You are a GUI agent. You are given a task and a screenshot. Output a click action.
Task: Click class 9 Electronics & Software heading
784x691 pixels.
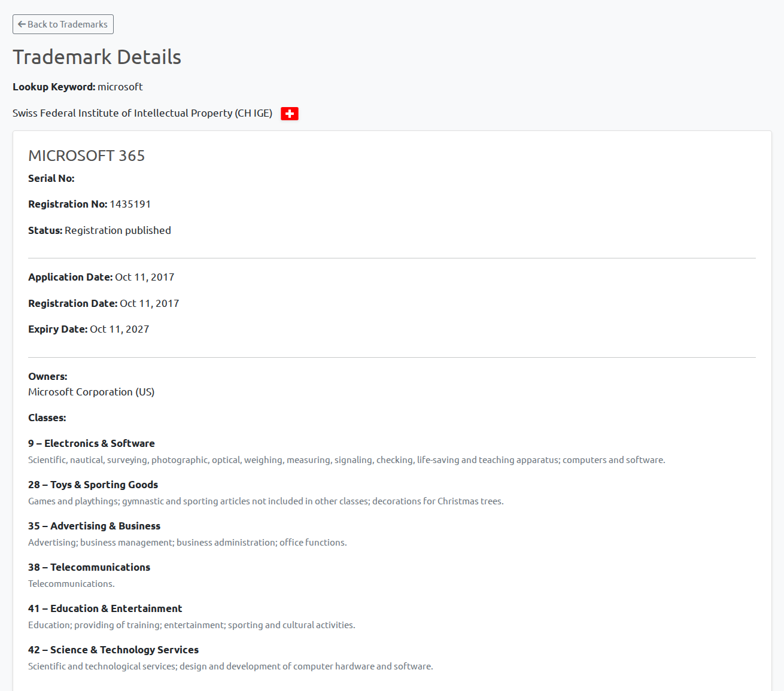coord(91,443)
